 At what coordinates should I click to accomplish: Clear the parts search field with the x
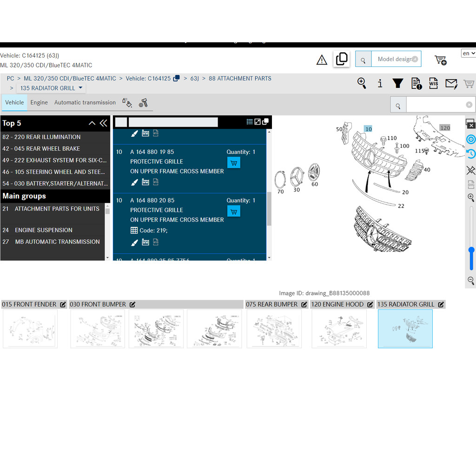coord(469,105)
